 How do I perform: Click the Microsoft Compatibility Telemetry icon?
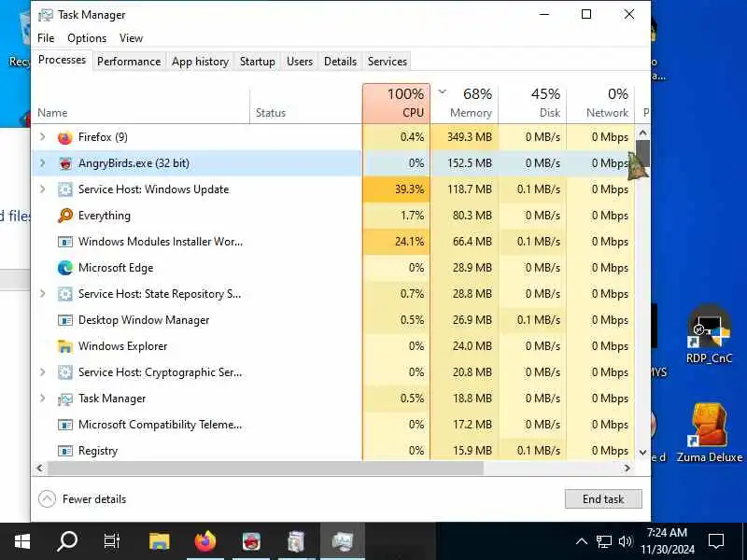[64, 425]
